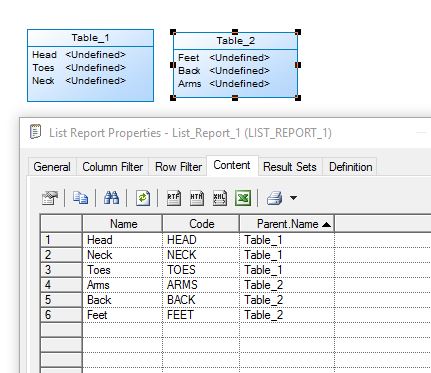Sort by the Name column header
Viewport: 431px width, 373px height.
[x=122, y=224]
